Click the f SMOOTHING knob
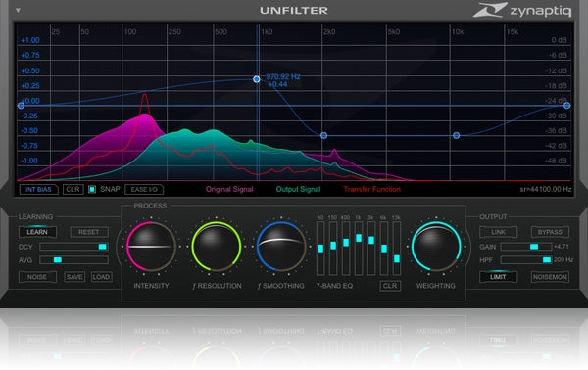Viewport: 588px width, 370px height. (x=281, y=247)
